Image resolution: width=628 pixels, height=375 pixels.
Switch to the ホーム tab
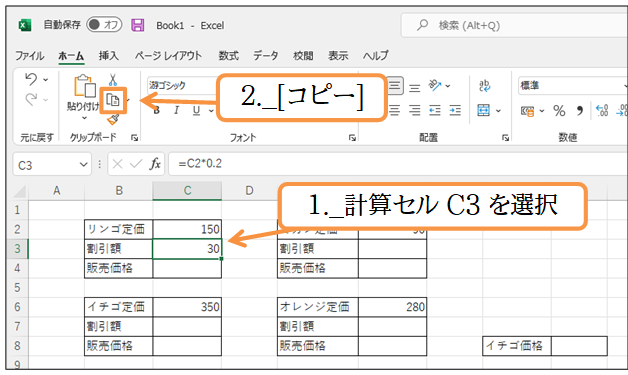pyautogui.click(x=71, y=55)
